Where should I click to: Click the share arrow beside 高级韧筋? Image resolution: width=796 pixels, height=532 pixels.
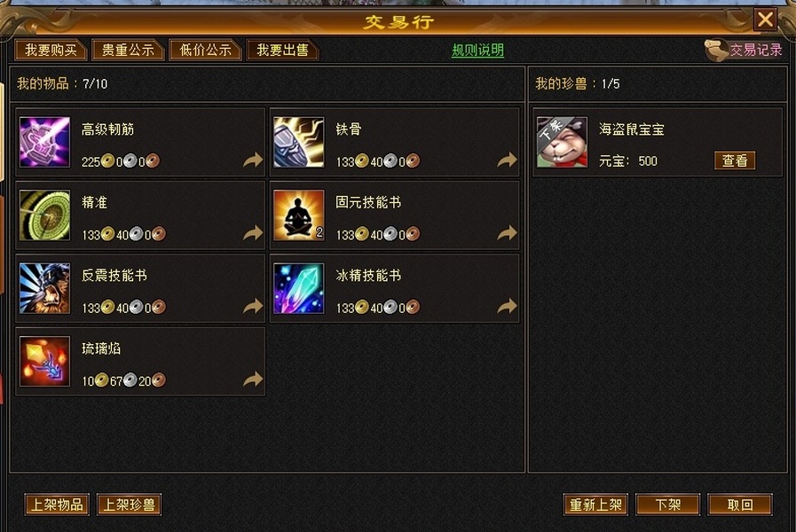tap(253, 160)
